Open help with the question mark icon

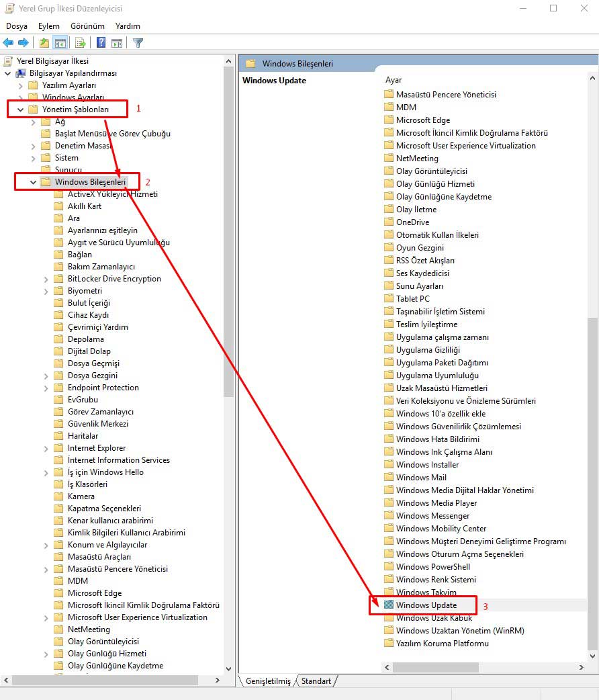pyautogui.click(x=101, y=43)
